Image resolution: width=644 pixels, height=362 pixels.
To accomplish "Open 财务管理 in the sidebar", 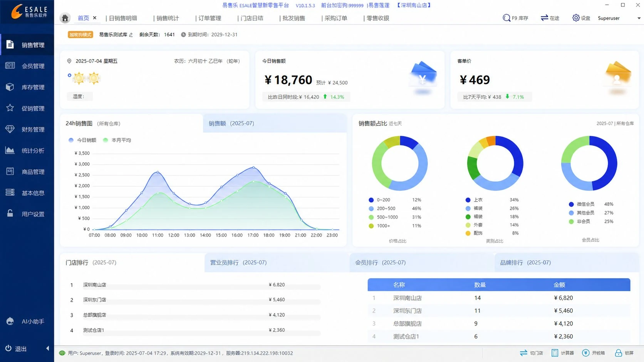I will pos(27,129).
